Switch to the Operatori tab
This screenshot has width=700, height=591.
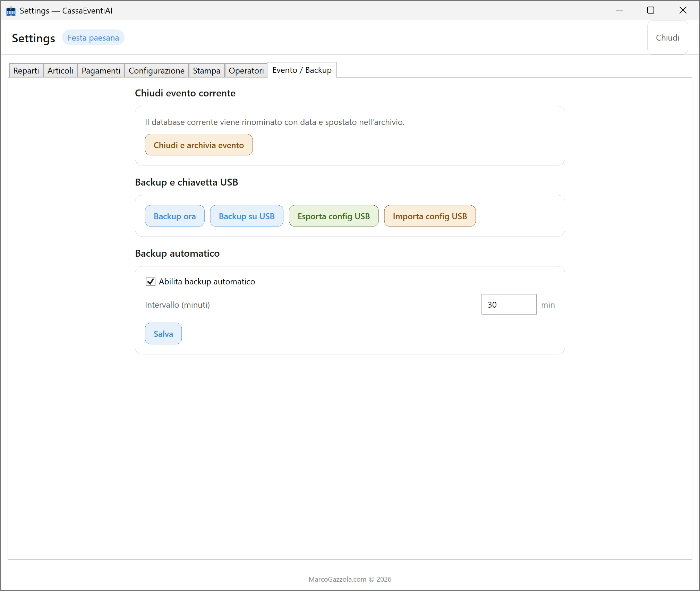pyautogui.click(x=246, y=70)
